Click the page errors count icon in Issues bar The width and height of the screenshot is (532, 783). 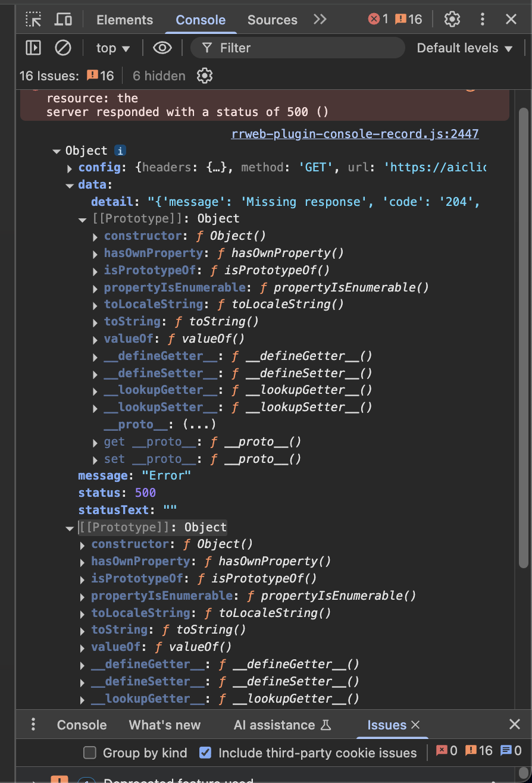click(x=447, y=751)
